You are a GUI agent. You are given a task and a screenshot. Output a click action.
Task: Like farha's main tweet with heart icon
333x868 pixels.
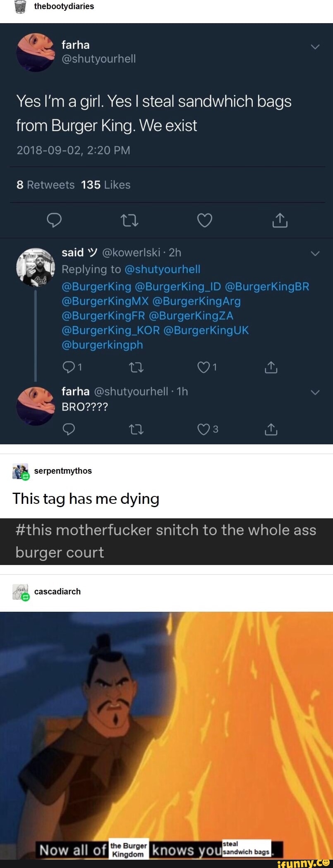(204, 220)
